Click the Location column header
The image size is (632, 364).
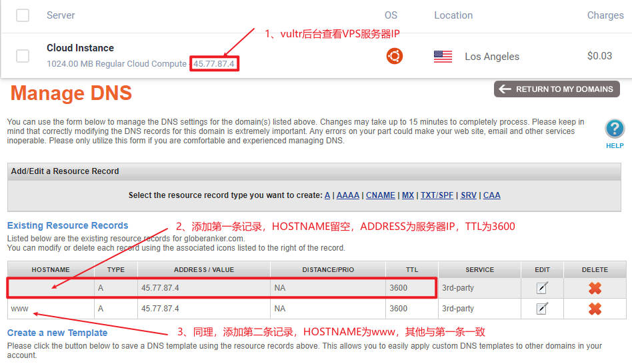(453, 15)
